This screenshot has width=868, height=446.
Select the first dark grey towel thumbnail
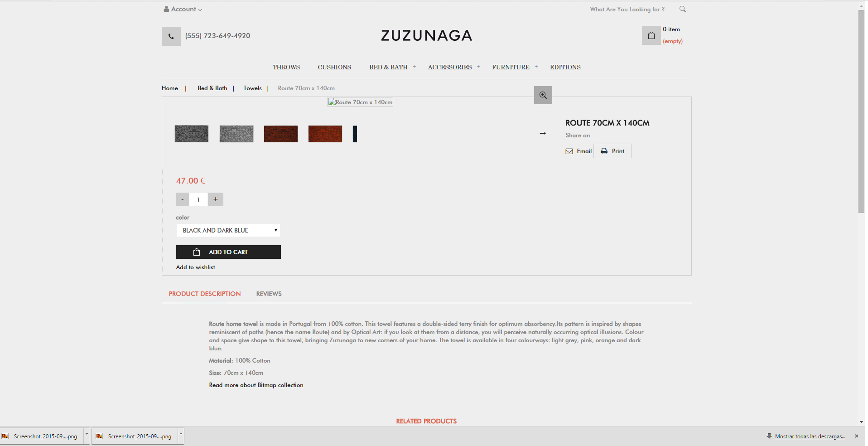[x=192, y=134]
